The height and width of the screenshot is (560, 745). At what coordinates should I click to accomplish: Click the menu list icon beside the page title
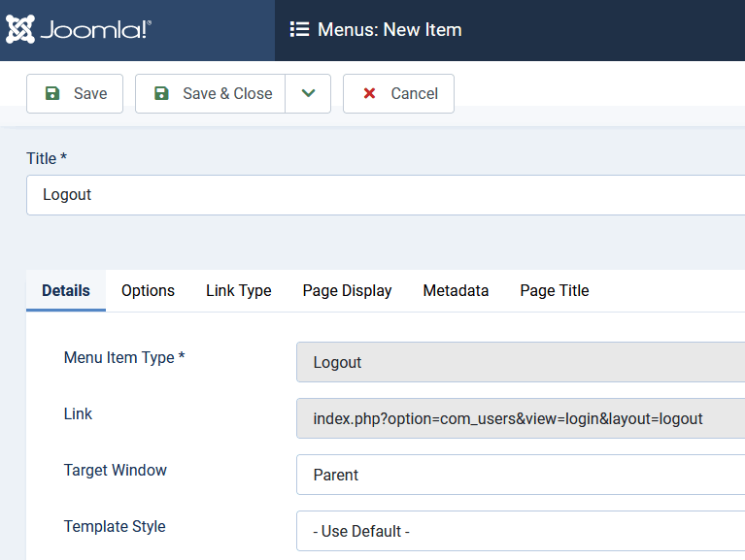coord(300,30)
